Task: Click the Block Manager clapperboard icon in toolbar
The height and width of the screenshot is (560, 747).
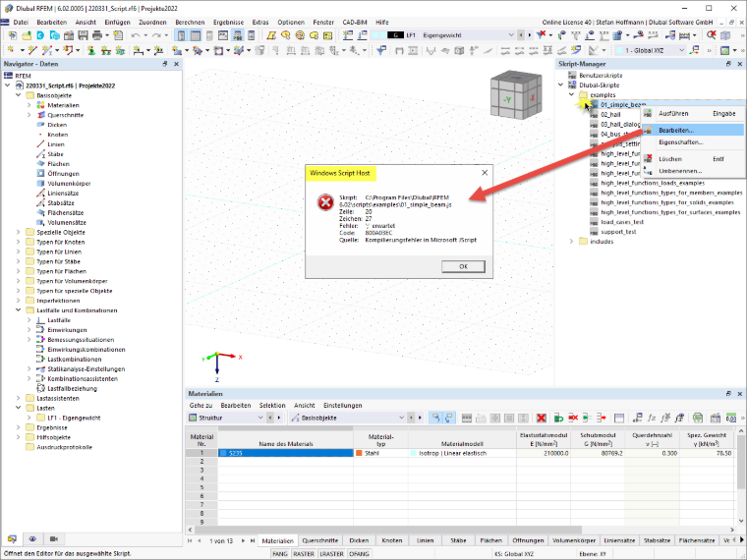Action: (69, 35)
